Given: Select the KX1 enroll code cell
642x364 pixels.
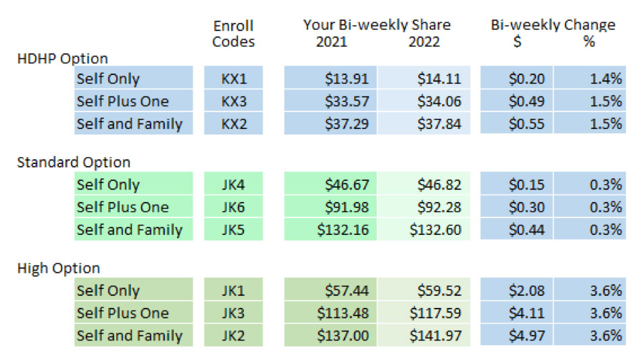Looking at the screenshot, I should [233, 78].
